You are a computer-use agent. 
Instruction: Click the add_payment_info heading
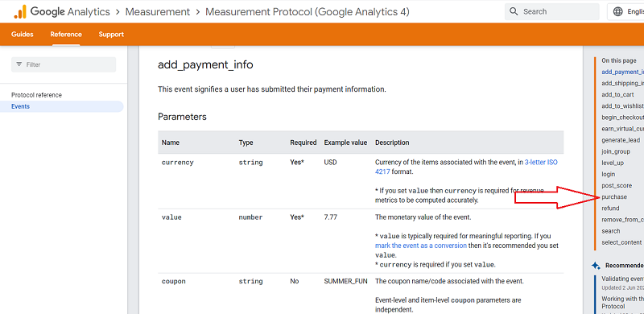[x=205, y=65]
